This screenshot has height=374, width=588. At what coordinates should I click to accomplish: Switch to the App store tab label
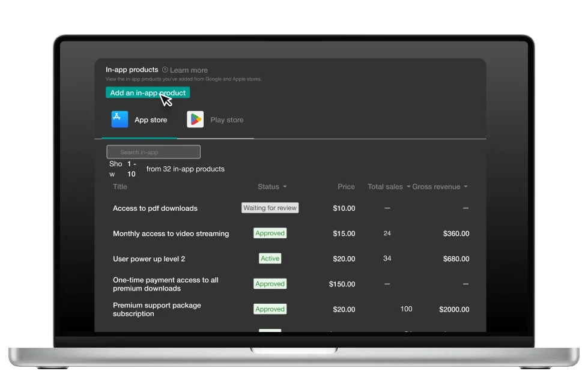(151, 120)
